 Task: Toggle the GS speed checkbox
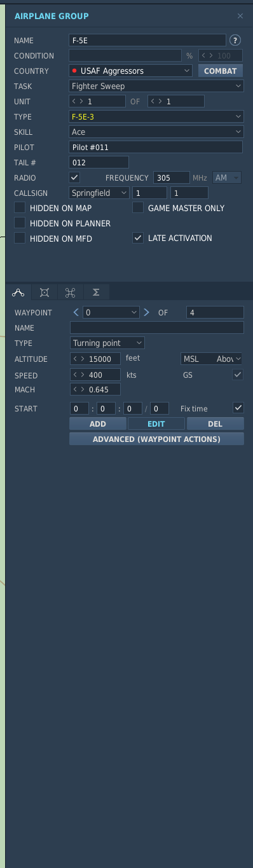(x=238, y=375)
